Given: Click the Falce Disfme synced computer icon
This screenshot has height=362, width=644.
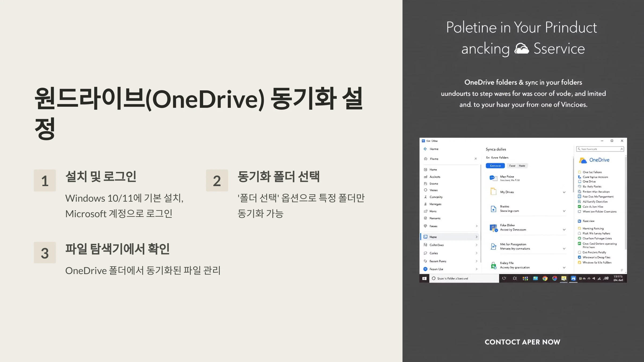Looking at the screenshot, I should pos(493,228).
